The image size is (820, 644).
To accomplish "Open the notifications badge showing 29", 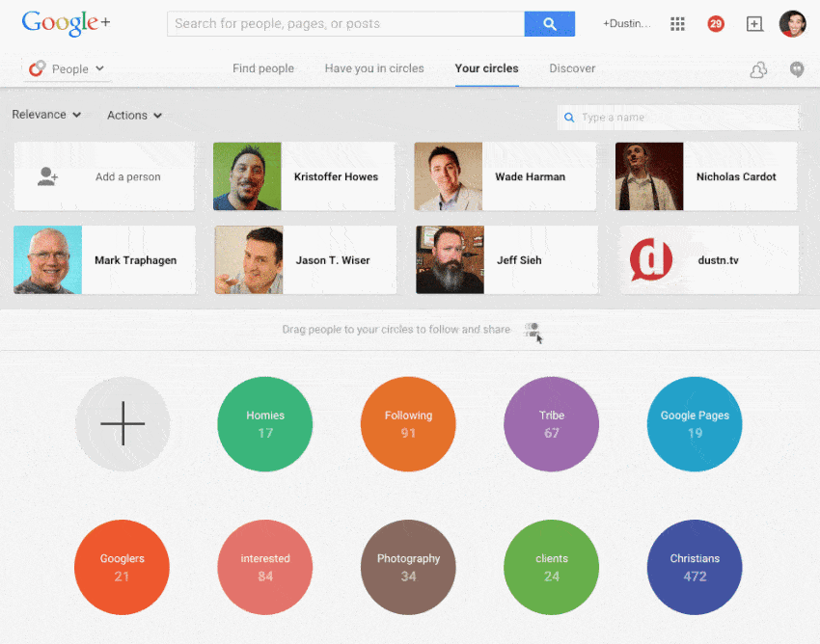I will (716, 23).
